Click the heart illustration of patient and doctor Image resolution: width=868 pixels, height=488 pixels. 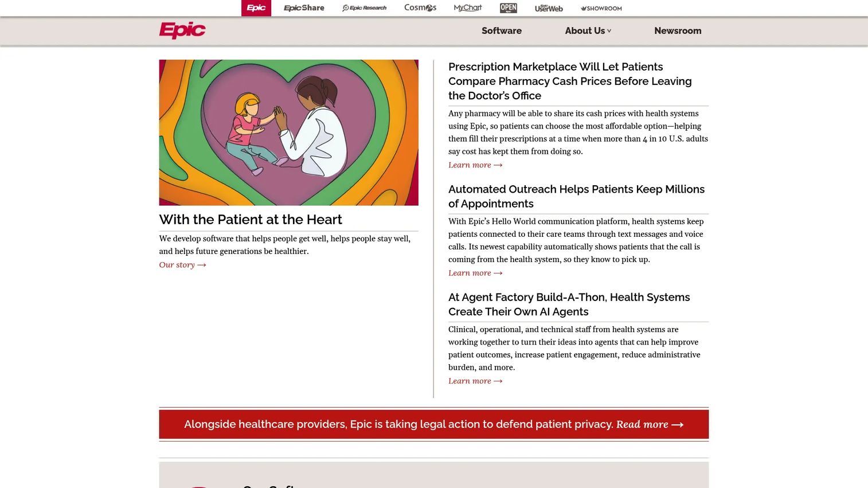pyautogui.click(x=288, y=132)
